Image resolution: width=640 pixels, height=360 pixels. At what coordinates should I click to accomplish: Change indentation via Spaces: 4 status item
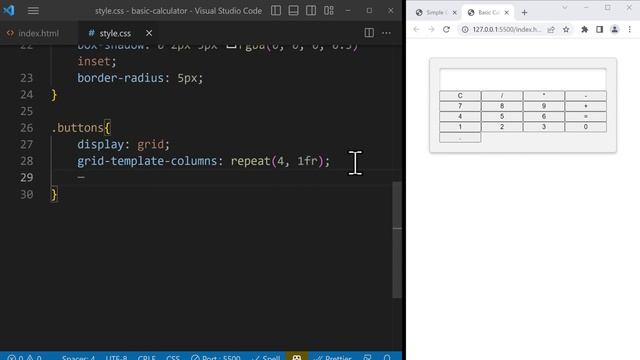pyautogui.click(x=78, y=358)
